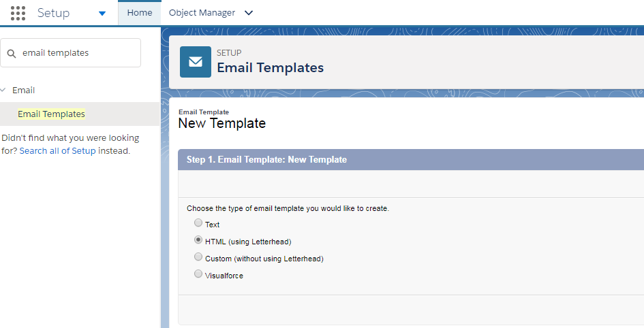
Task: Click the Email Templates page heading
Action: (271, 67)
